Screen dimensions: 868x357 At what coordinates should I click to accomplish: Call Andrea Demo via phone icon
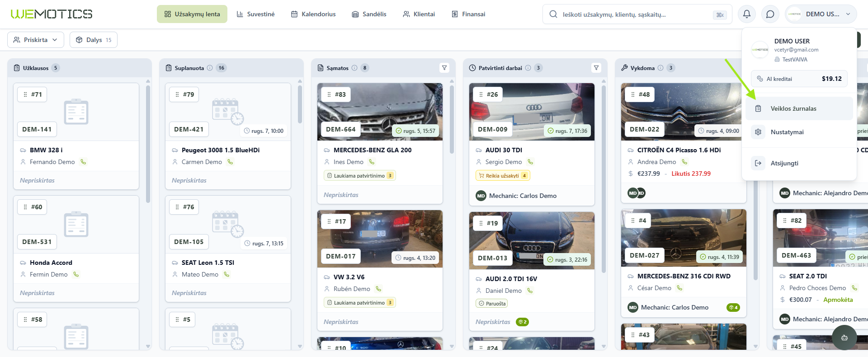[684, 162]
